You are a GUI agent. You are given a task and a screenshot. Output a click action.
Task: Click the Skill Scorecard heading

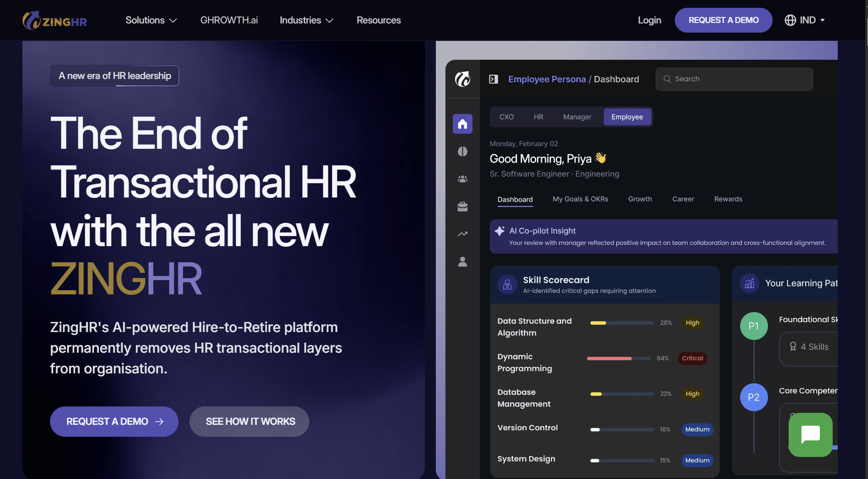tap(556, 280)
